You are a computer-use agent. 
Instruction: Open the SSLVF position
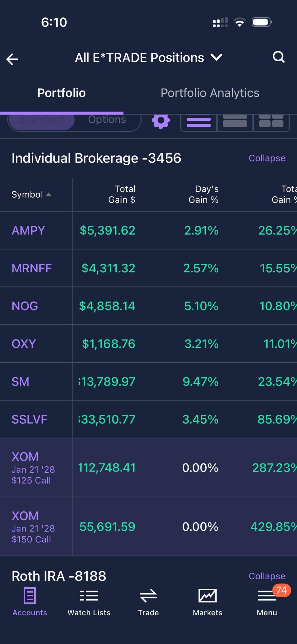tap(29, 420)
